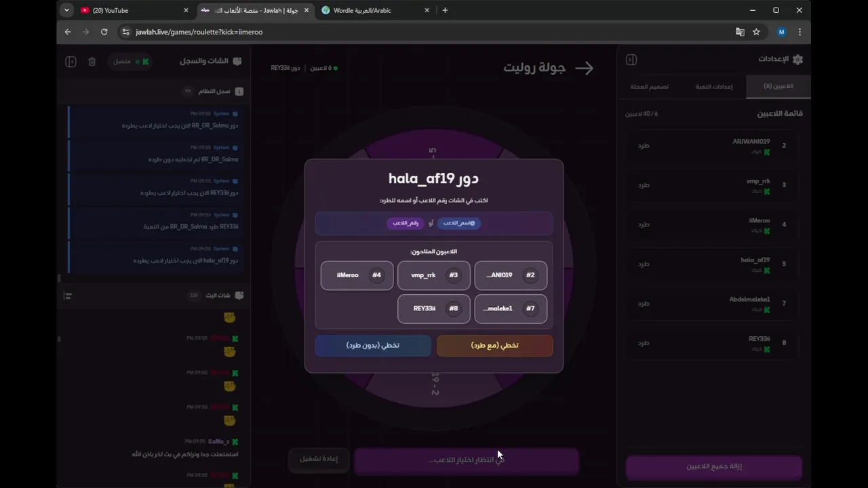The image size is (868, 488).
Task: Select the Jawlah games platform tab
Action: pos(255,10)
